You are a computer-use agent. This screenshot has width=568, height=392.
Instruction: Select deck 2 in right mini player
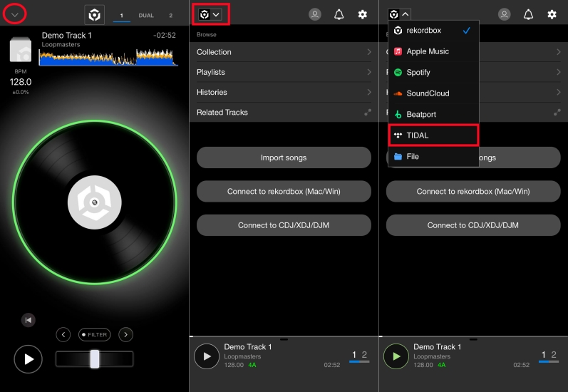tap(554, 355)
